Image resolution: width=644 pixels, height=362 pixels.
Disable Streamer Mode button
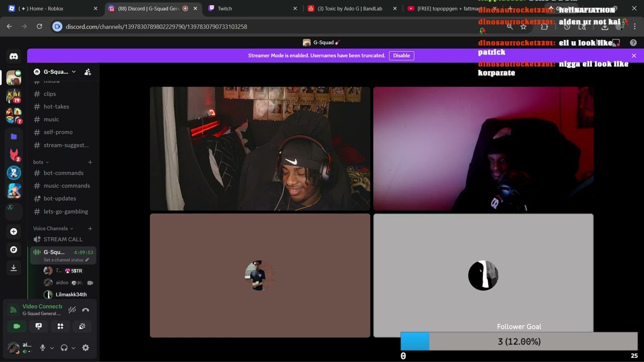pos(401,56)
